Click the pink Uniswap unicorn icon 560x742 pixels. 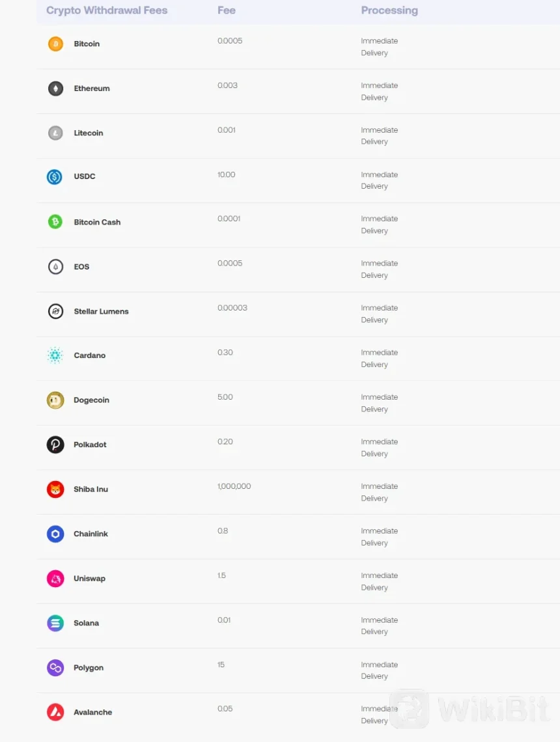pos(55,579)
